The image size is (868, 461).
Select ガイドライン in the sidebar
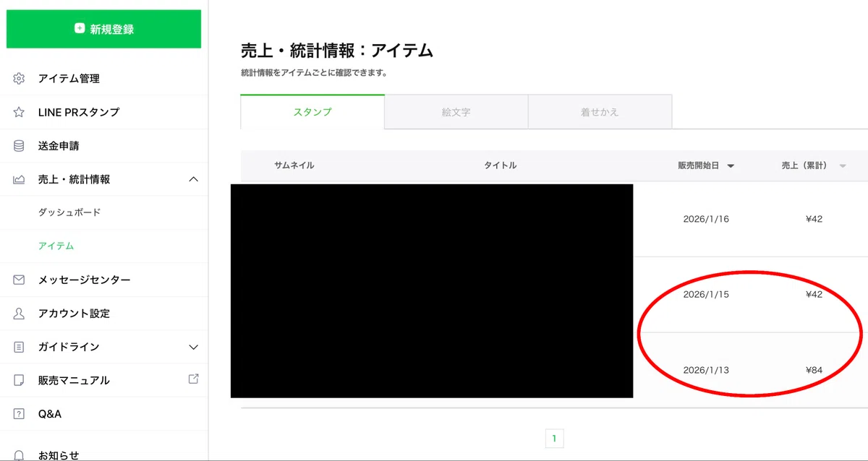69,347
